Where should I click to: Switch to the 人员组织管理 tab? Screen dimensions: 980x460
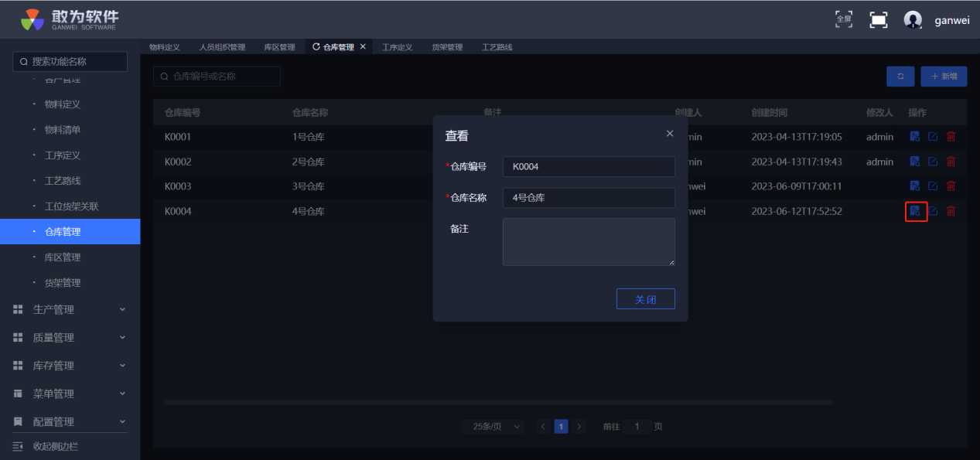222,47
